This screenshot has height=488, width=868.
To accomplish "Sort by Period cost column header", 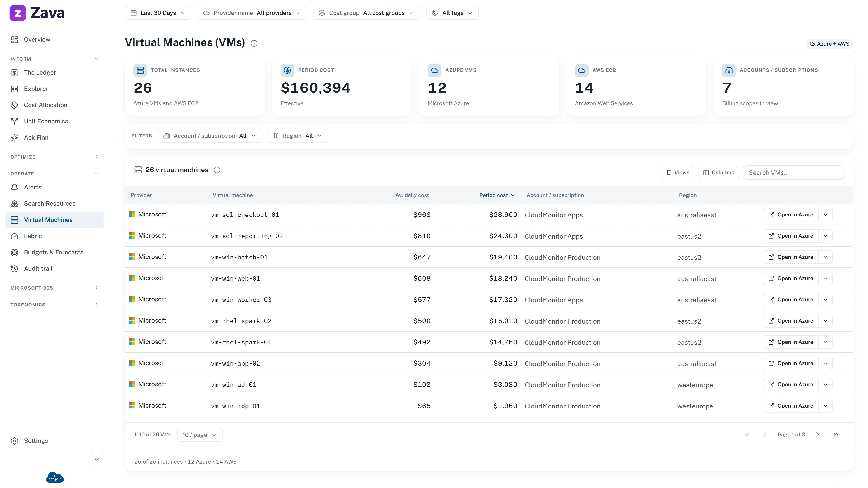I will pyautogui.click(x=497, y=195).
